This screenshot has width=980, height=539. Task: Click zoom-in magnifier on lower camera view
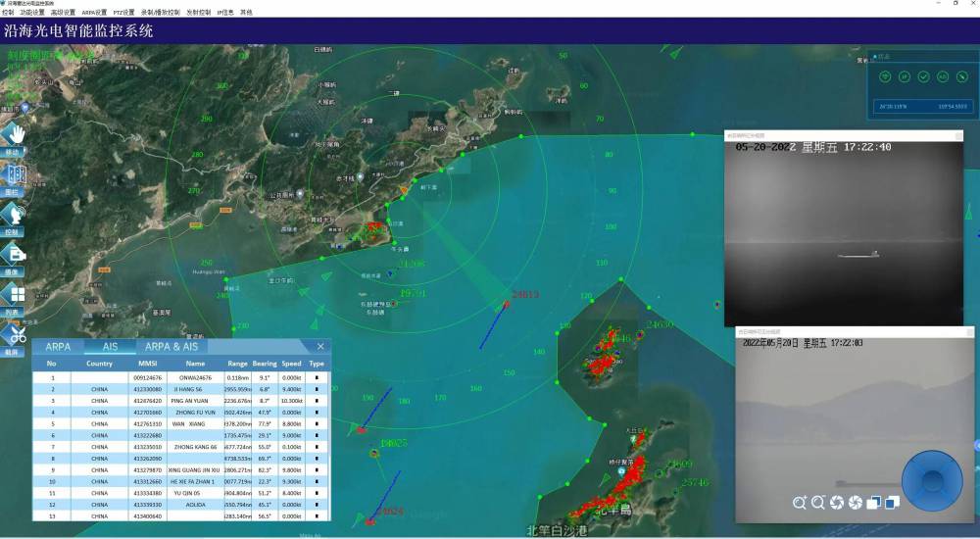[x=800, y=502]
